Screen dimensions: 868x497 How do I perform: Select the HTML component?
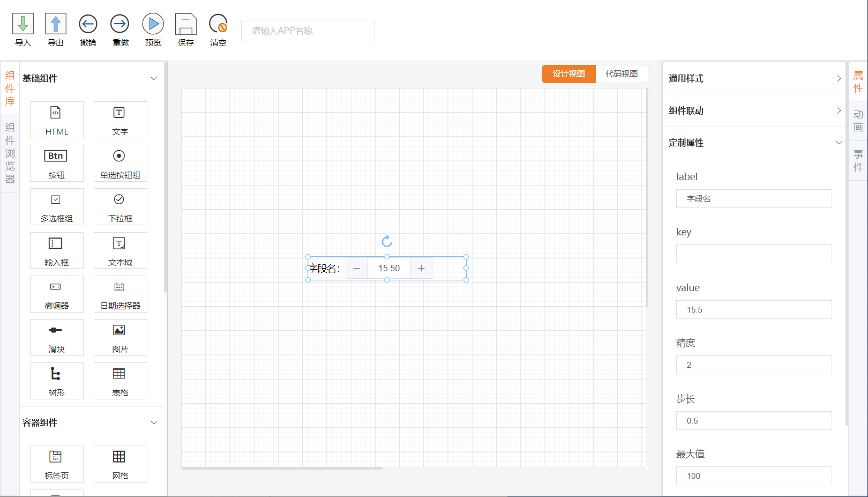coord(57,120)
